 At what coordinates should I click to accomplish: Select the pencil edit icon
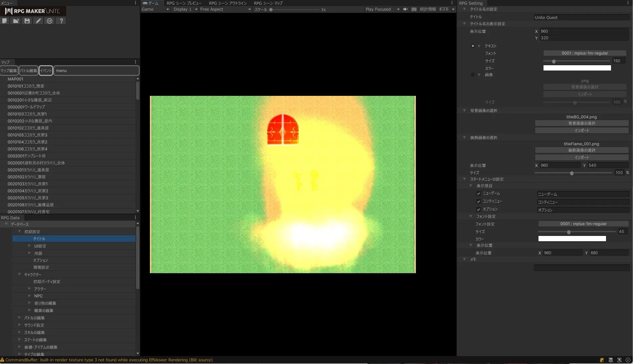pos(39,21)
